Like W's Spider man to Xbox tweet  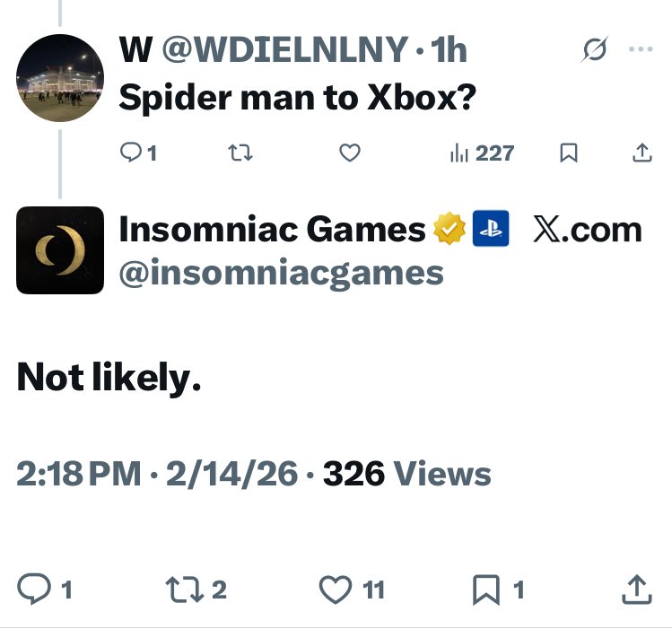(350, 153)
